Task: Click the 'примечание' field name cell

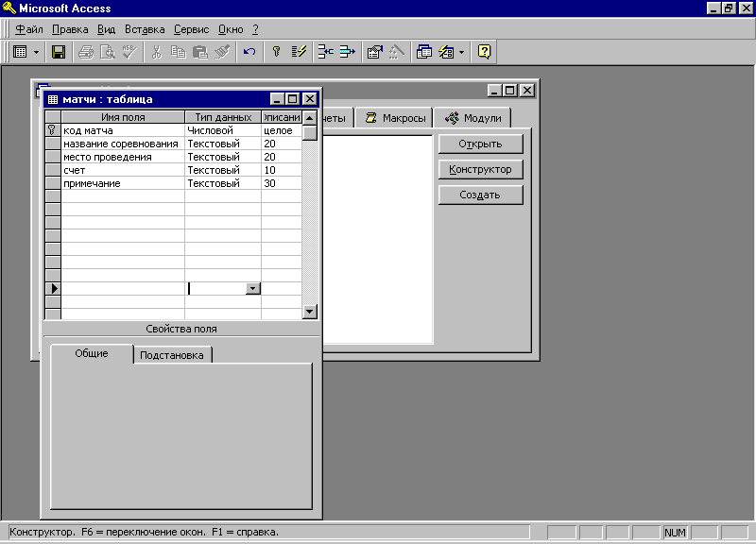Action: coord(123,183)
